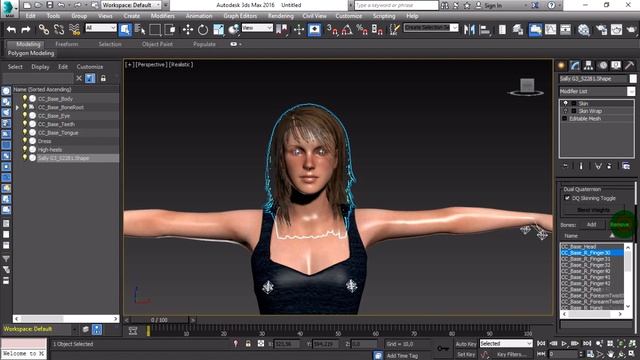Click the Remove bones button
This screenshot has width=640, height=360.
[x=620, y=224]
